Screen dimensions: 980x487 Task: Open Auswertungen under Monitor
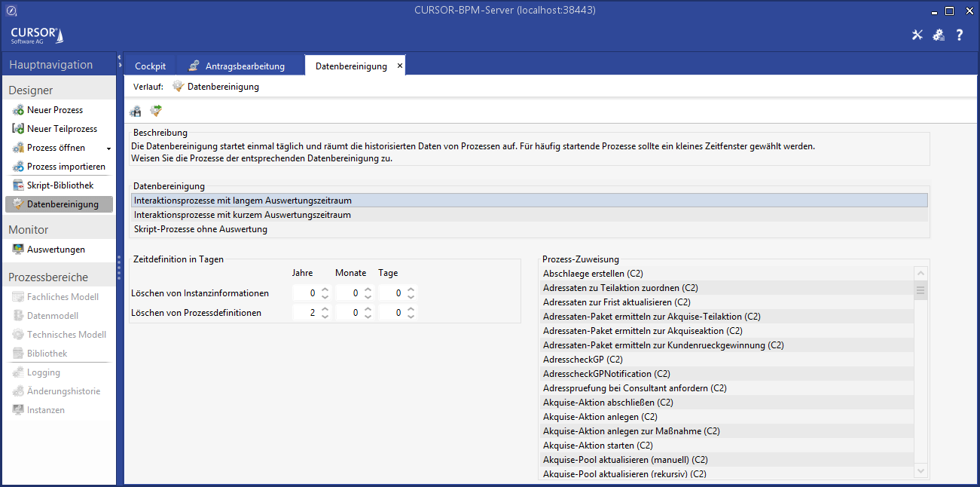click(x=56, y=250)
